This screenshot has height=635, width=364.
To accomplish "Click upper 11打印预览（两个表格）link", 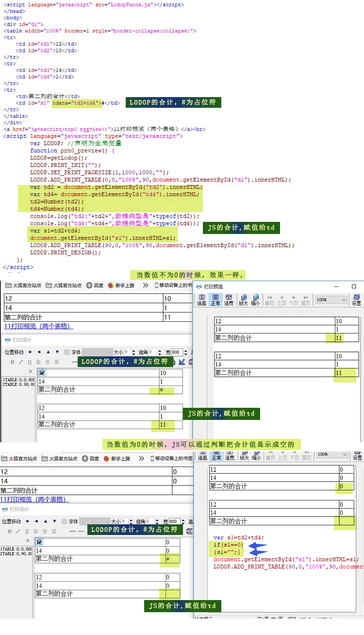I will click(38, 326).
